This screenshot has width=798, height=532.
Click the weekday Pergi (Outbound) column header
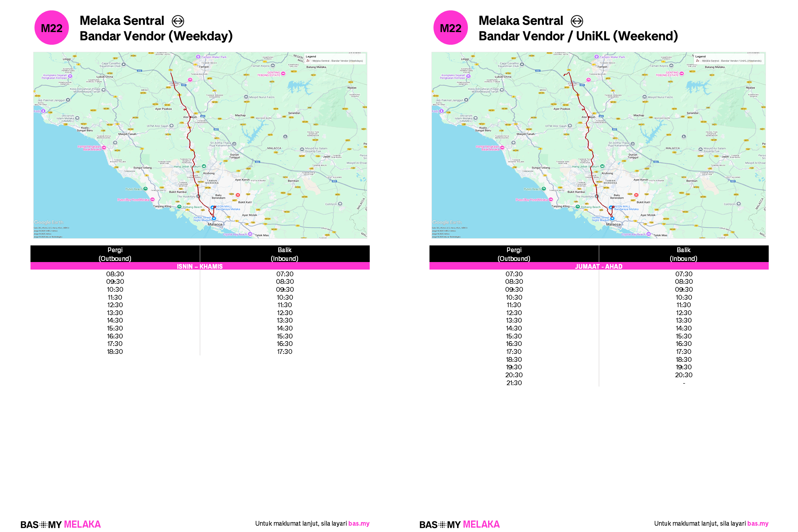[x=115, y=254]
